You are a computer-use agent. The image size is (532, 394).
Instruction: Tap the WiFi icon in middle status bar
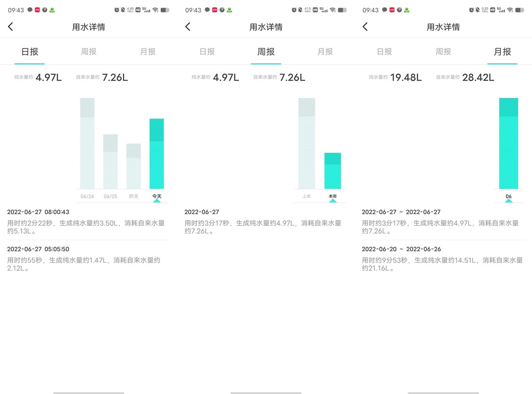[x=332, y=10]
